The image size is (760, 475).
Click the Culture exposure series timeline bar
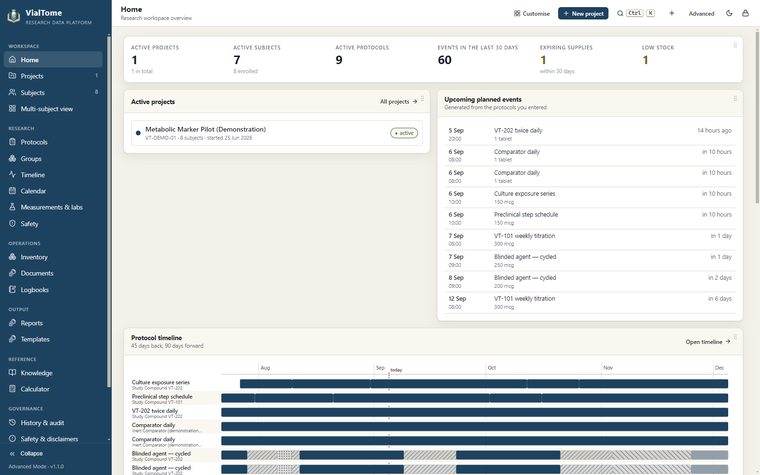[x=484, y=384]
